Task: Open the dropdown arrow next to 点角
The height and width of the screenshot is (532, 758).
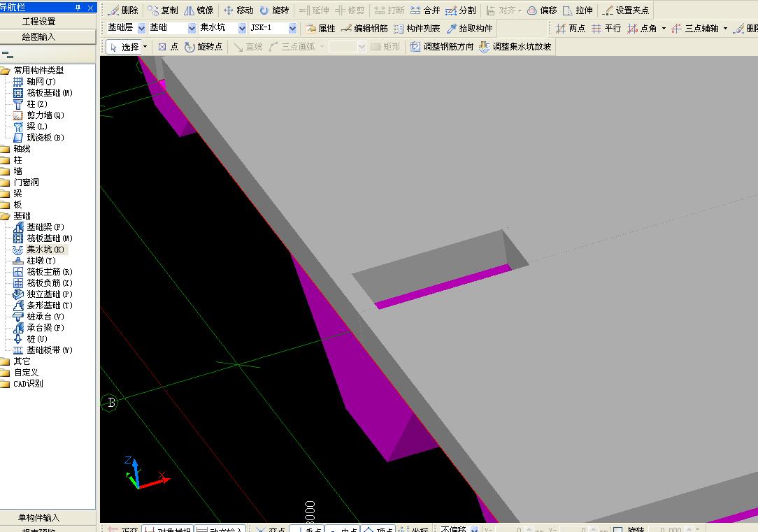Action: pos(663,29)
